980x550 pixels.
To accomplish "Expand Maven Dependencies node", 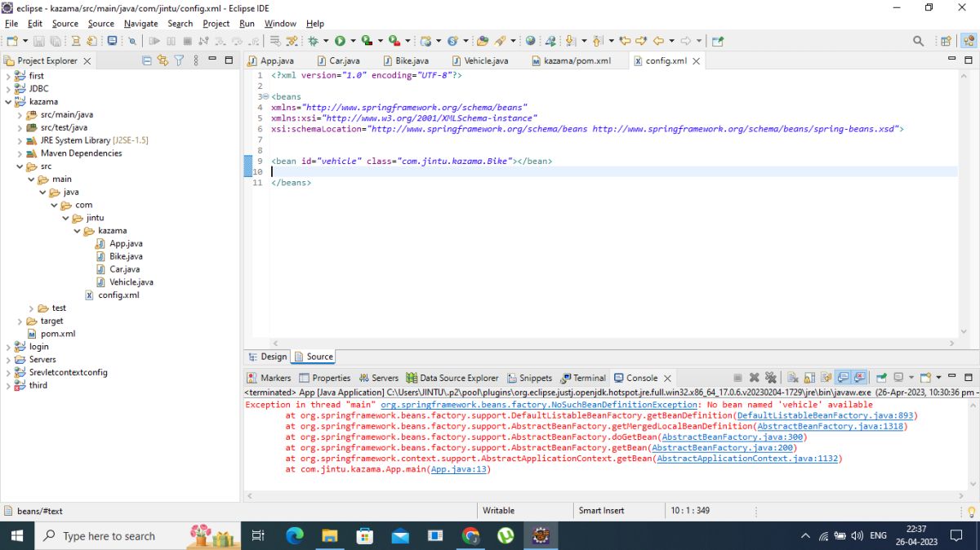I will coord(20,153).
